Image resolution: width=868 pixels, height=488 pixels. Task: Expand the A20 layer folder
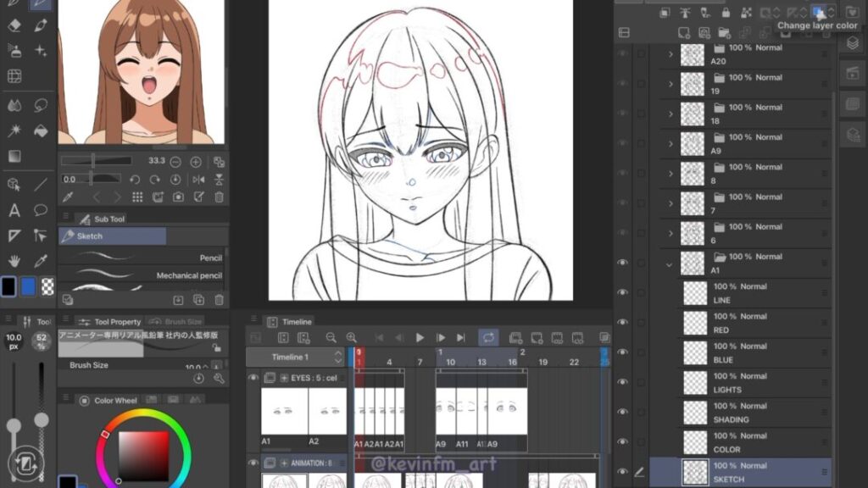tap(670, 55)
